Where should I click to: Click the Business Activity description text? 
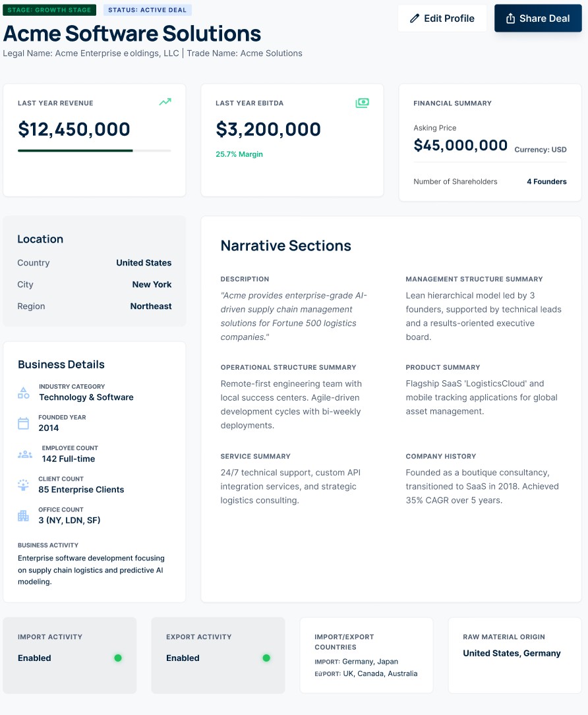(91, 570)
